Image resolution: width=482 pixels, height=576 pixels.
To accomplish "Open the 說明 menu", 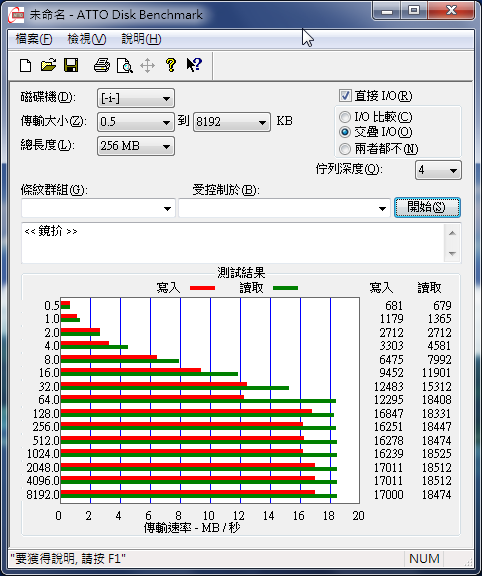I will pyautogui.click(x=141, y=39).
